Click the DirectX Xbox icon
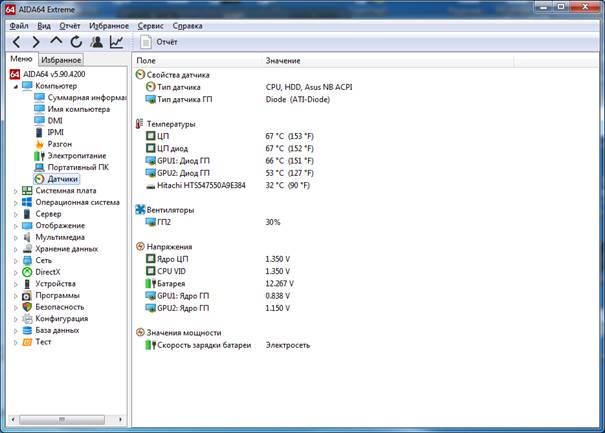This screenshot has width=605, height=433. [x=27, y=272]
